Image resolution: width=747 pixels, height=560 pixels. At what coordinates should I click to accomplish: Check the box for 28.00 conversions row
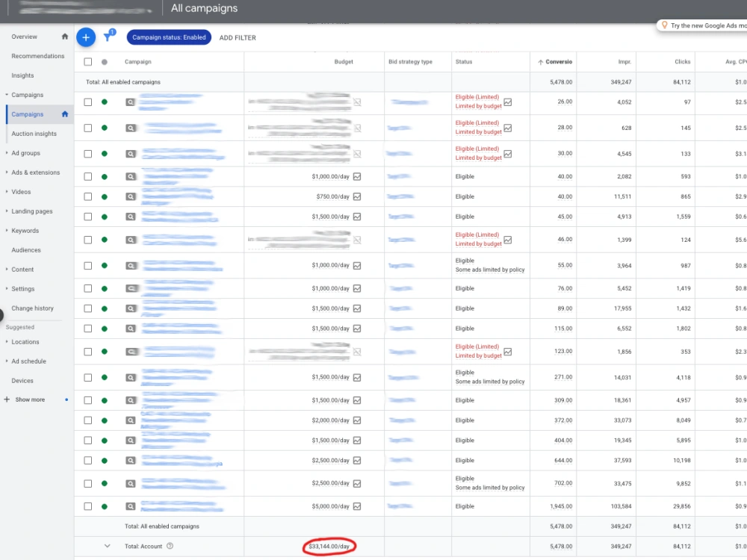(87, 128)
